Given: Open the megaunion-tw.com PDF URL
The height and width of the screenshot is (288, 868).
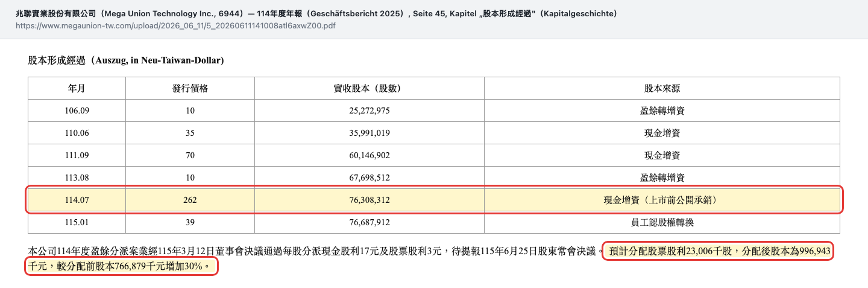Looking at the screenshot, I should [x=175, y=26].
